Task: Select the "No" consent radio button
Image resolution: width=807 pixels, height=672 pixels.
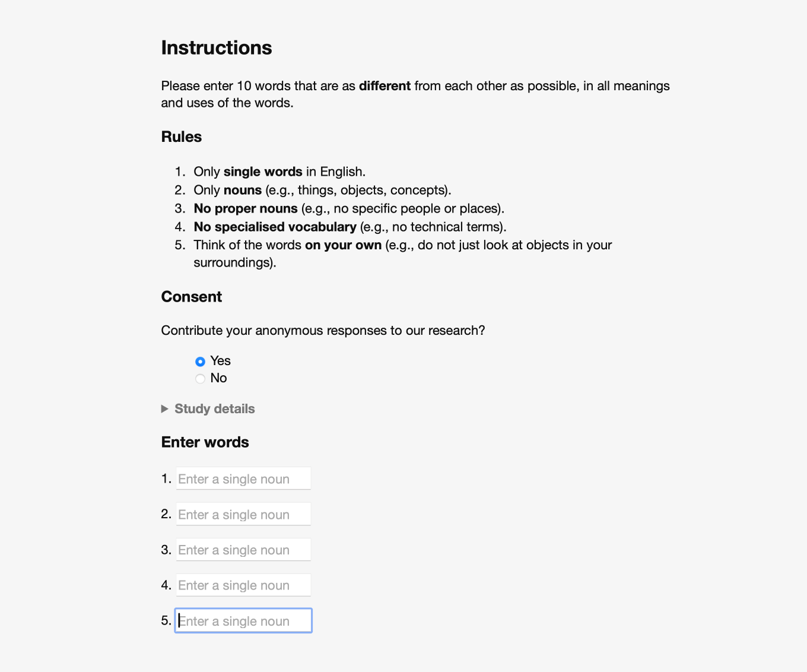Action: coord(201,379)
